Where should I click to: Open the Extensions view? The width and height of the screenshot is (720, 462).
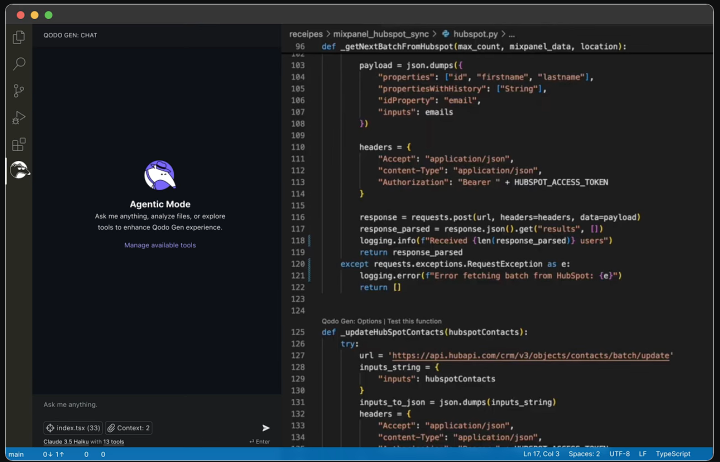(x=18, y=144)
